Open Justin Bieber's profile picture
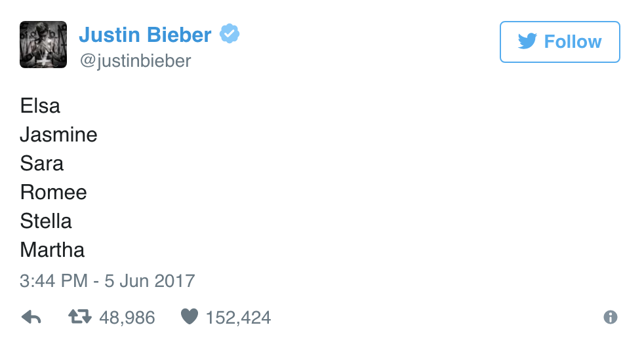Image resolution: width=644 pixels, height=342 pixels. point(43,44)
